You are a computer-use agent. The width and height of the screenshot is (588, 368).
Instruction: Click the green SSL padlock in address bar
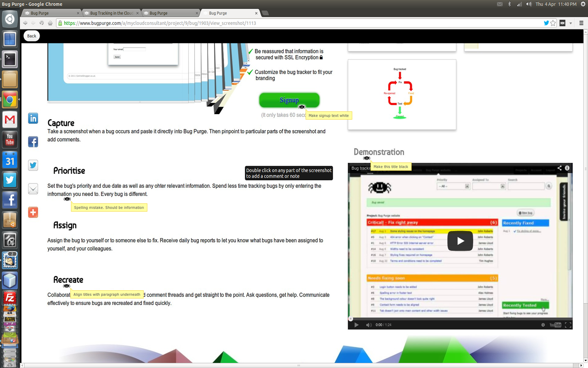pyautogui.click(x=60, y=23)
